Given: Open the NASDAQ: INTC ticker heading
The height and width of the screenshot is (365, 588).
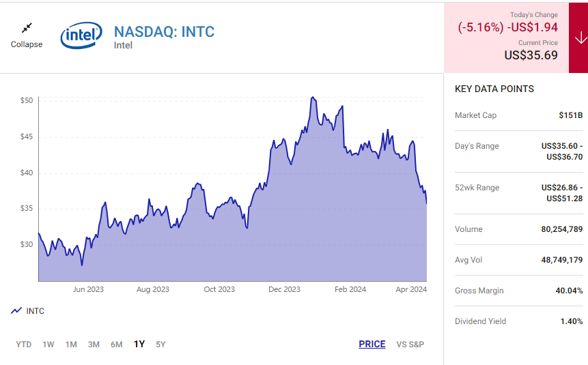Looking at the screenshot, I should 165,32.
